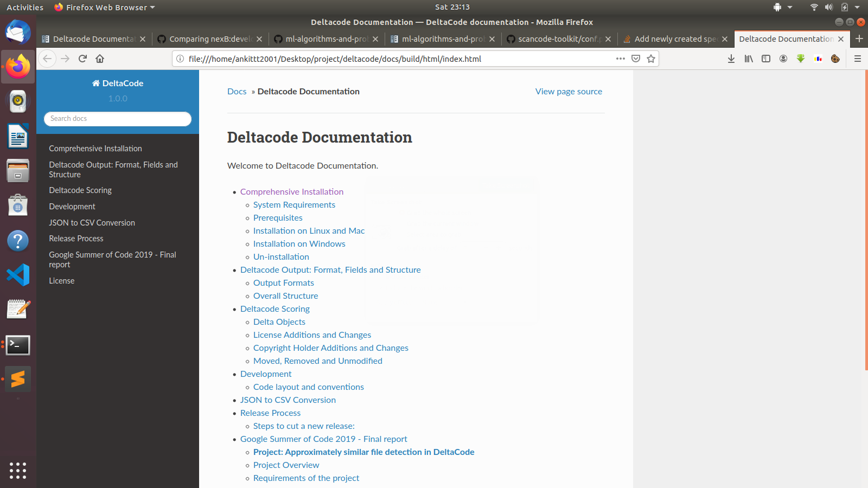Open Installation on Windows link

(299, 244)
